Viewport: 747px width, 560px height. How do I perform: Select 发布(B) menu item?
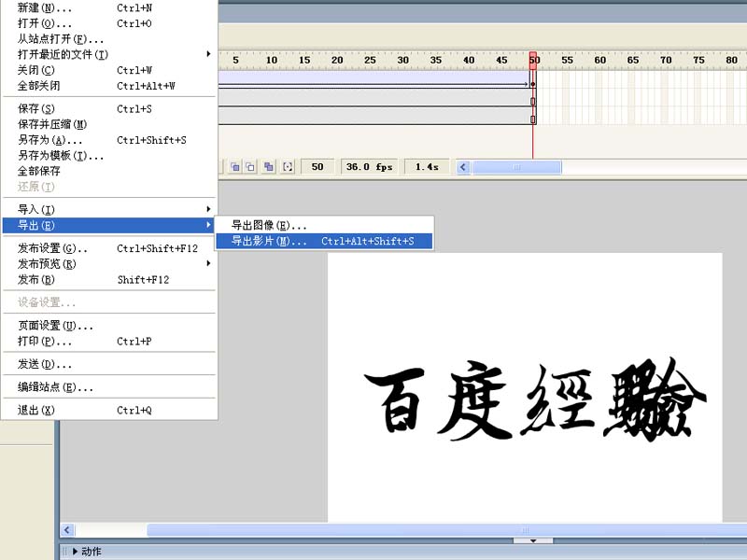[109, 279]
